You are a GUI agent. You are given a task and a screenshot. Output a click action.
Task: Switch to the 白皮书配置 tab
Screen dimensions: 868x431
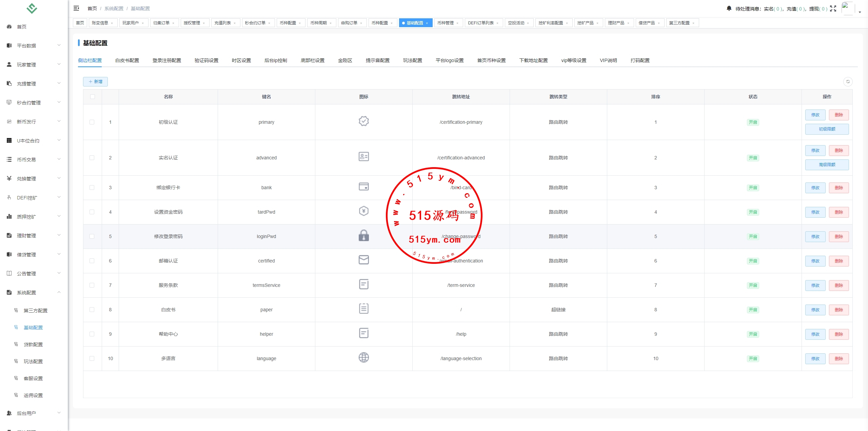coord(127,60)
